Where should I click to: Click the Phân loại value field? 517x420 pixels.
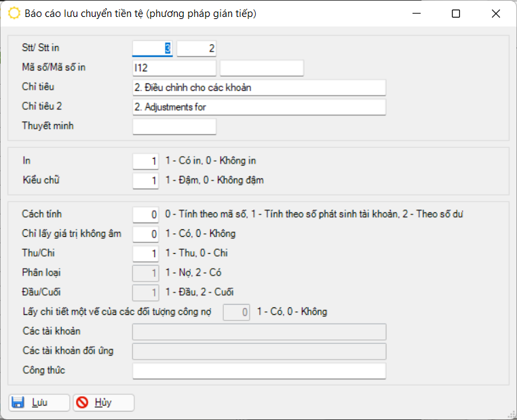click(x=145, y=273)
